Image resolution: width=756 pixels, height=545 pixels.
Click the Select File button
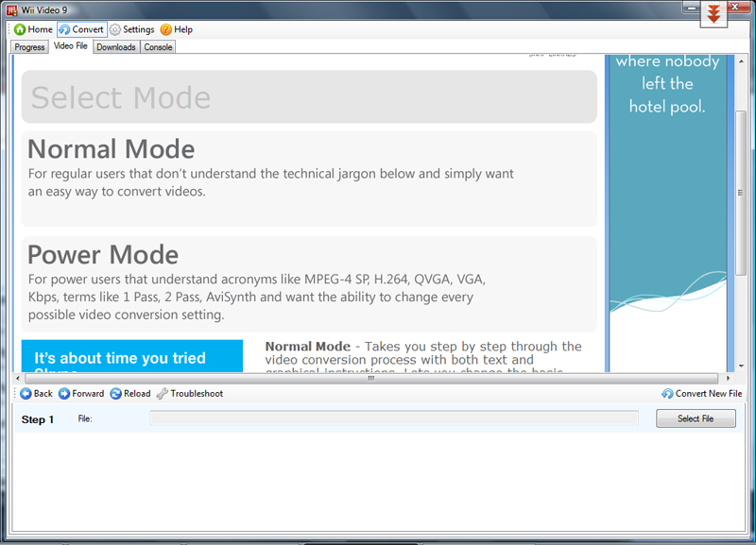point(696,418)
